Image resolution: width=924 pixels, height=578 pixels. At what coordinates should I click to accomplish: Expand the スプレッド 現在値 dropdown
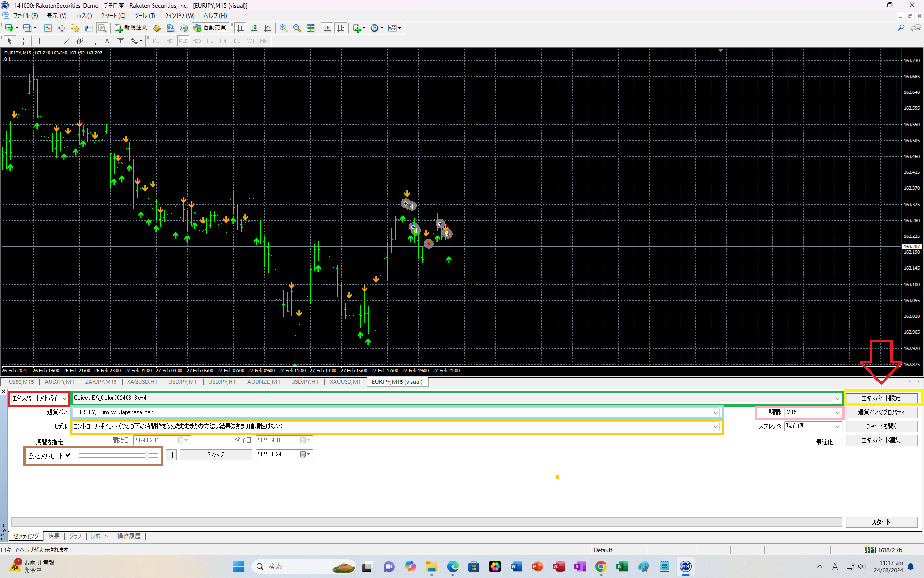click(812, 426)
